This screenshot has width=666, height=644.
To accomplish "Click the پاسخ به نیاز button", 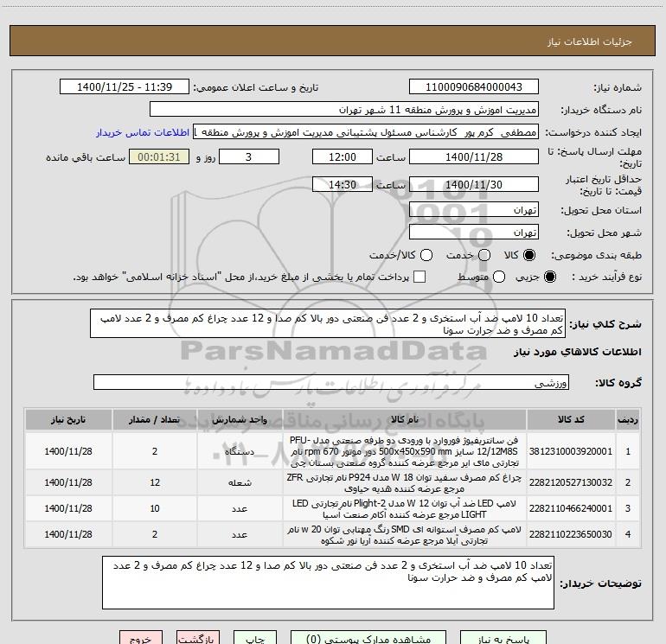I will pyautogui.click(x=504, y=638).
